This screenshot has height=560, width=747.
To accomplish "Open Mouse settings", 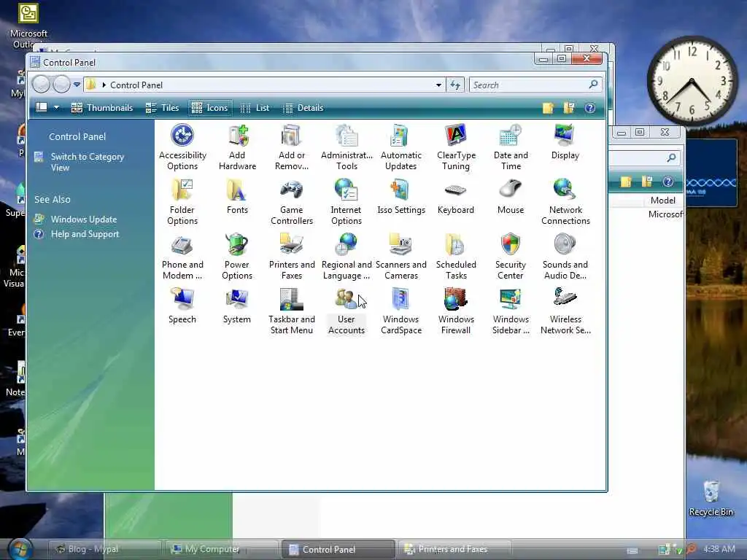I will point(511,196).
